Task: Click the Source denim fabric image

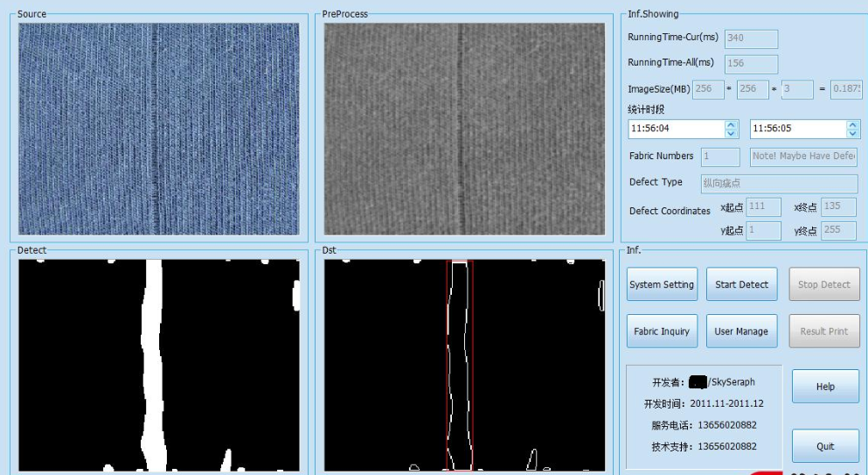Action: pyautogui.click(x=159, y=129)
